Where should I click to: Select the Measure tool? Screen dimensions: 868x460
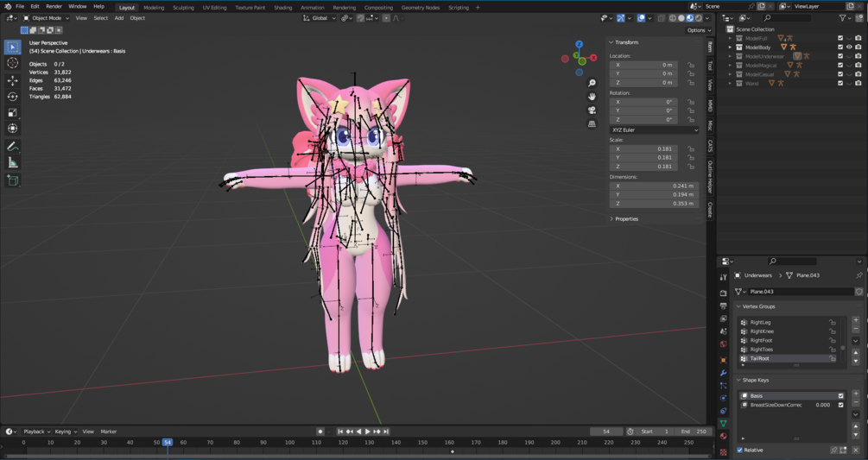pyautogui.click(x=12, y=162)
